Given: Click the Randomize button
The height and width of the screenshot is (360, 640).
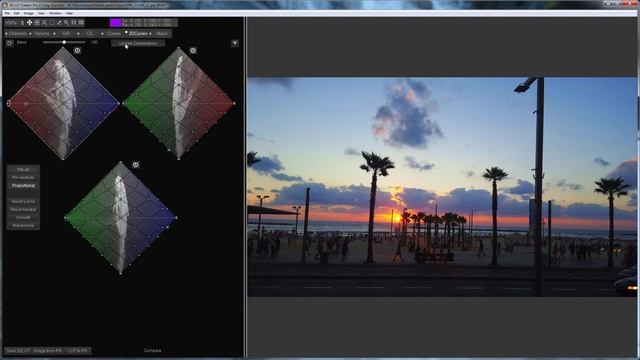Looking at the screenshot, I should click(23, 226).
